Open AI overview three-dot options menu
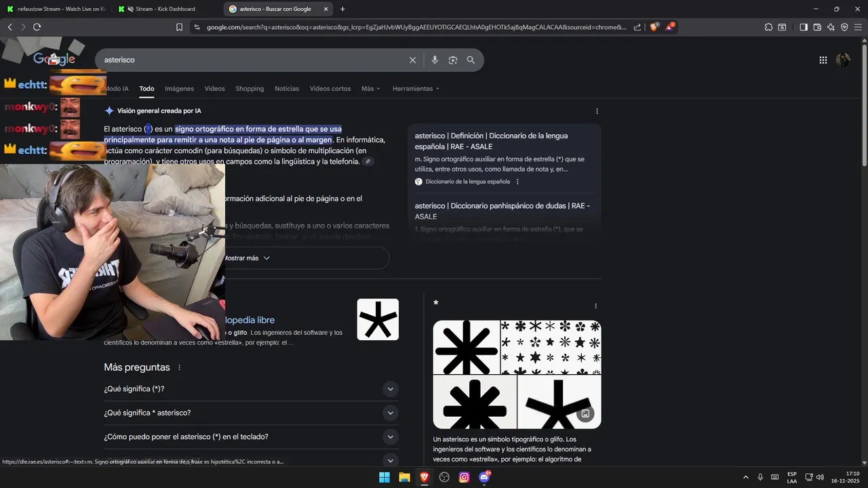 click(597, 111)
